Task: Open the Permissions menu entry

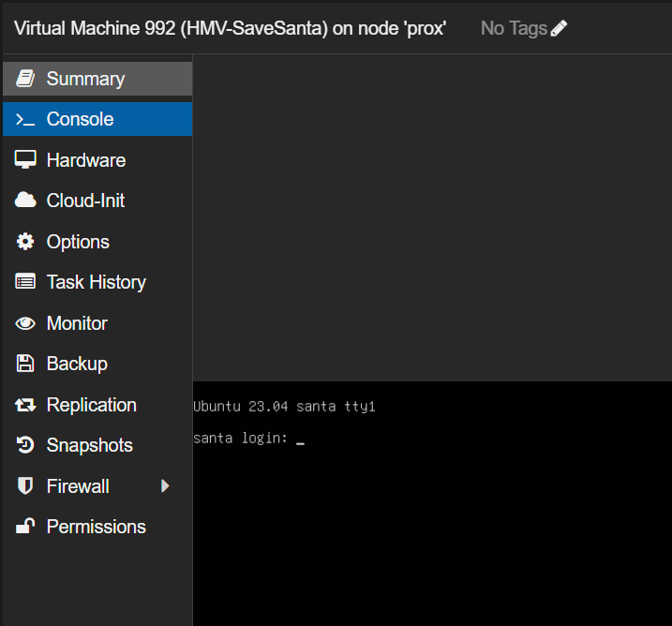Action: point(96,527)
